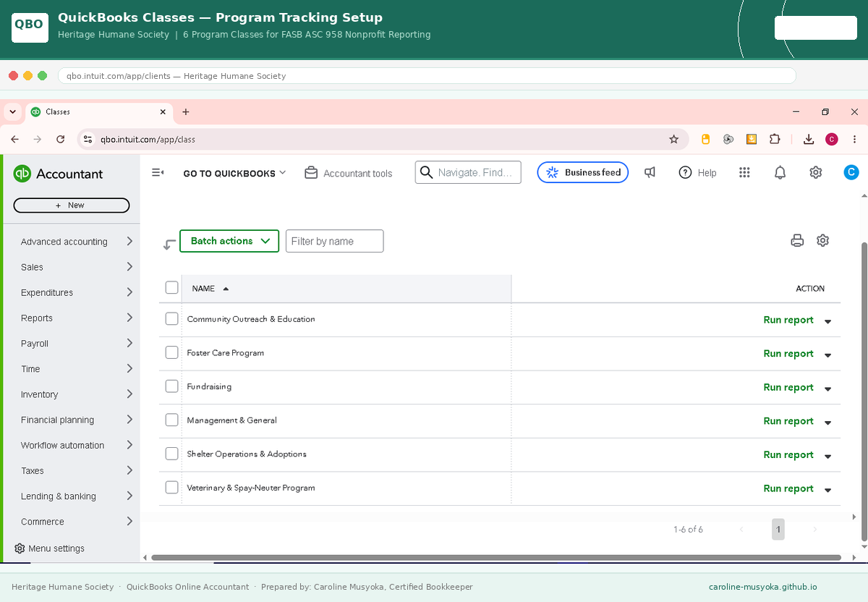Open the apps grid icon

coord(744,172)
